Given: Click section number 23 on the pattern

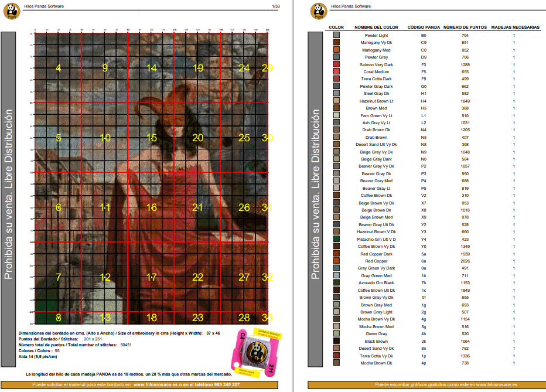Looking at the screenshot, I should (x=198, y=318).
